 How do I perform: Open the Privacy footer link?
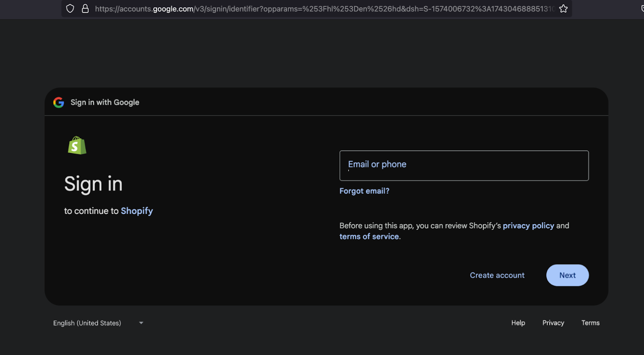point(553,323)
